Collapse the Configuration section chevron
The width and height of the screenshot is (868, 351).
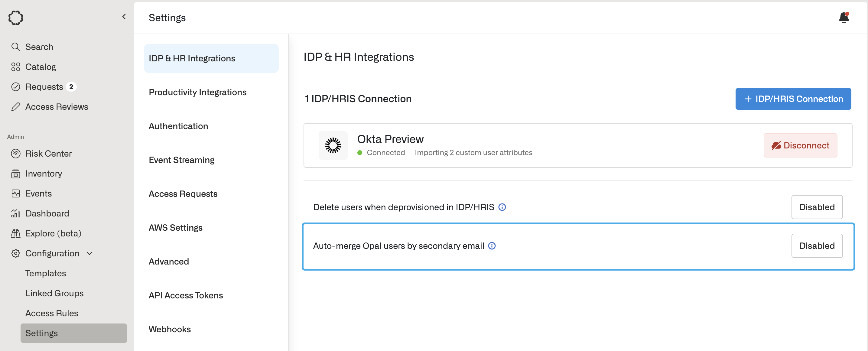point(89,253)
